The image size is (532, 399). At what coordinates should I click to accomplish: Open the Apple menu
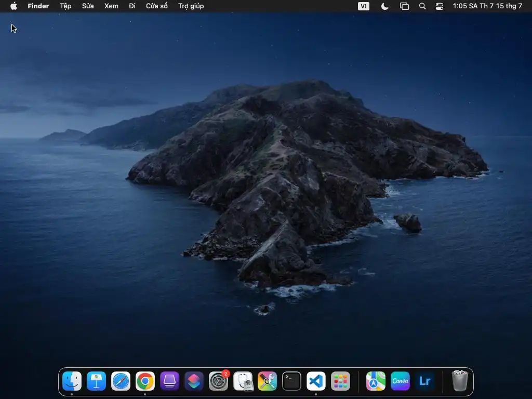14,6
